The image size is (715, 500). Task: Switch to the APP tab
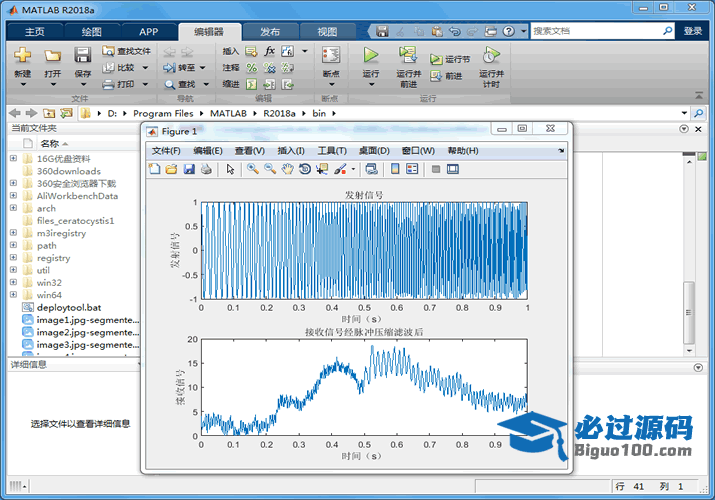pyautogui.click(x=149, y=31)
